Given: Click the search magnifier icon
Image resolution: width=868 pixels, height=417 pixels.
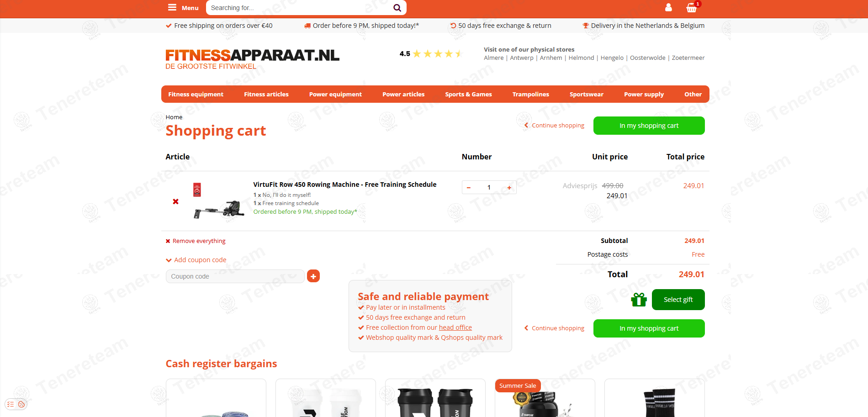Looking at the screenshot, I should [397, 8].
